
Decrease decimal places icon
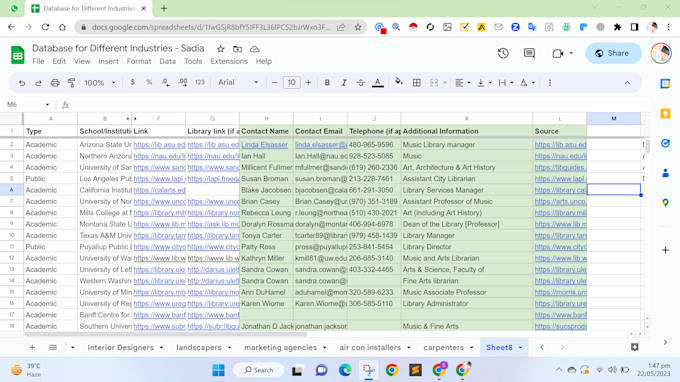coord(166,82)
